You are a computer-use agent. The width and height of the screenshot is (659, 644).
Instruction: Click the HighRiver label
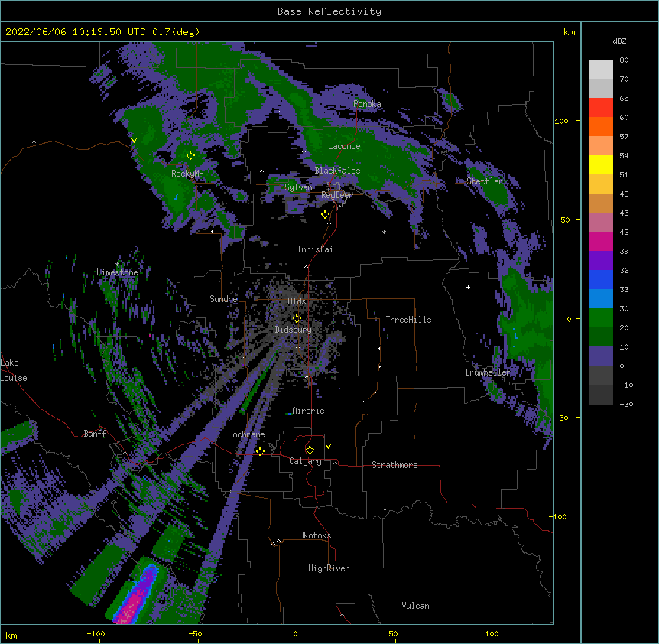[x=329, y=568]
